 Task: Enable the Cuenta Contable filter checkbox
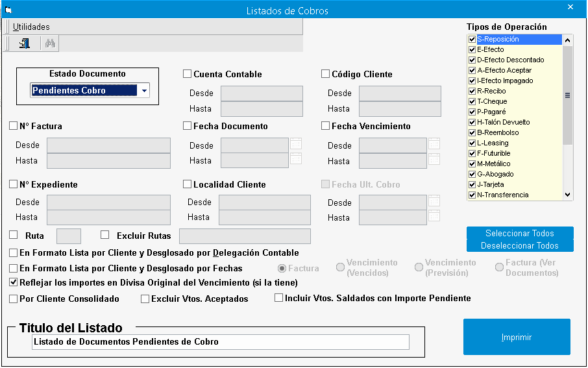(x=188, y=74)
